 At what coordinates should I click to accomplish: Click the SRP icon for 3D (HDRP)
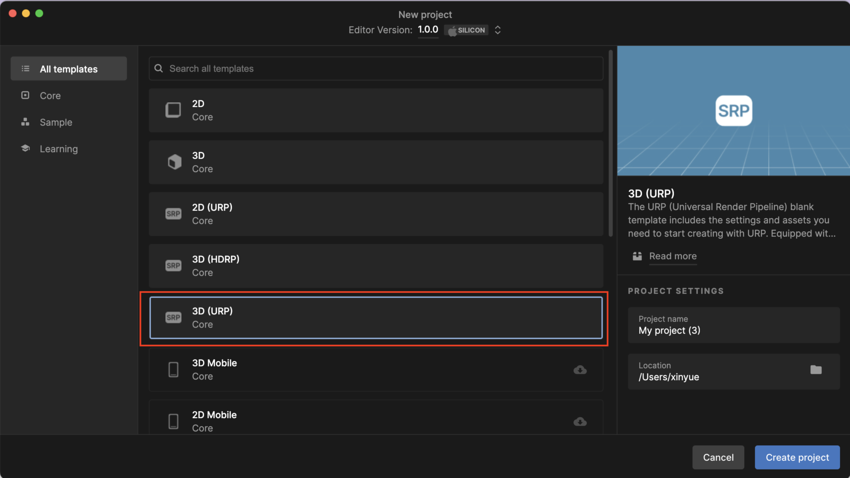(173, 266)
